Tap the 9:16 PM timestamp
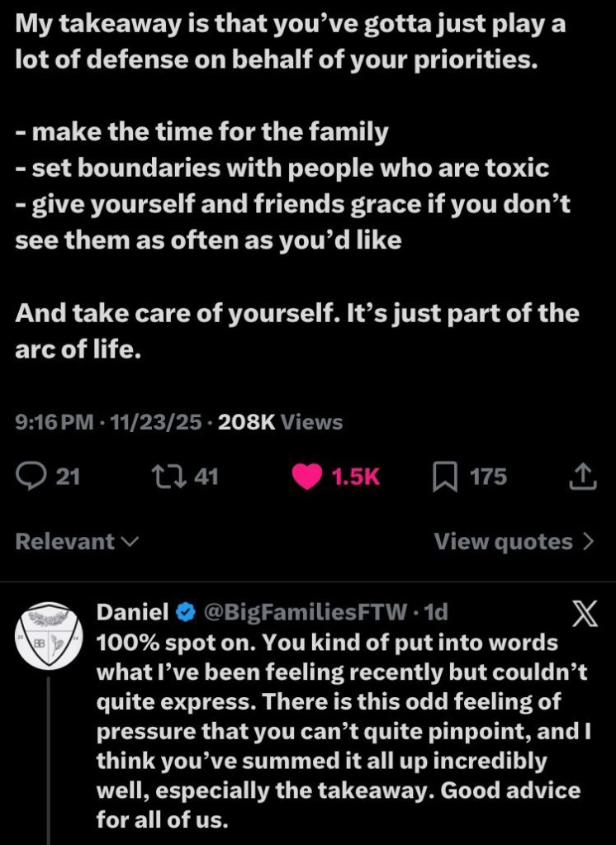The height and width of the screenshot is (845, 616). pyautogui.click(x=54, y=423)
